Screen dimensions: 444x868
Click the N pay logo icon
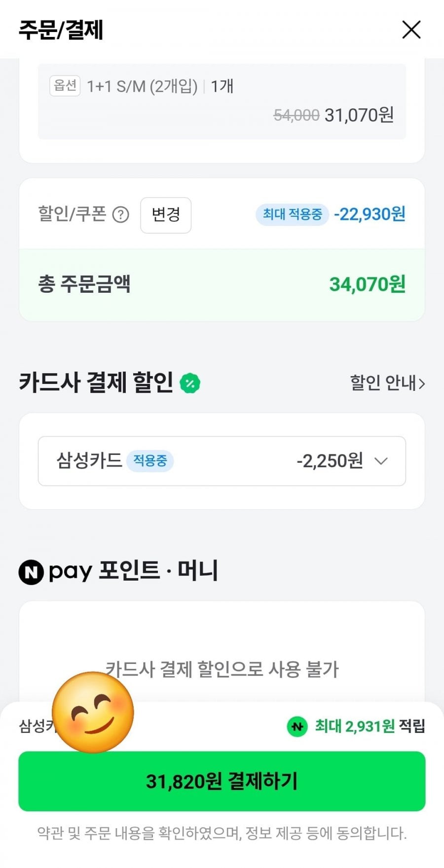pos(31,572)
